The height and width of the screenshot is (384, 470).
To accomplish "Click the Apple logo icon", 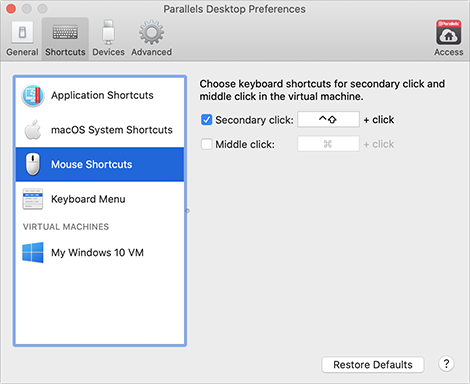I will tap(33, 130).
